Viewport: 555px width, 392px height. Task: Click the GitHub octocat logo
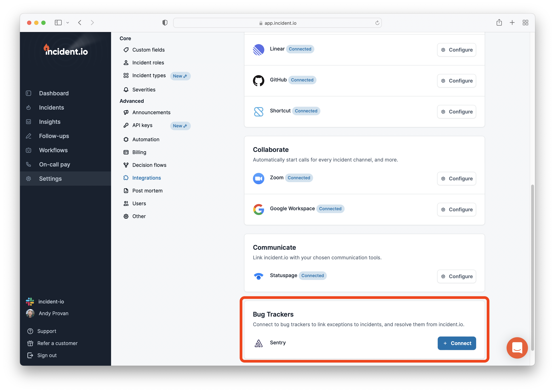pos(258,81)
